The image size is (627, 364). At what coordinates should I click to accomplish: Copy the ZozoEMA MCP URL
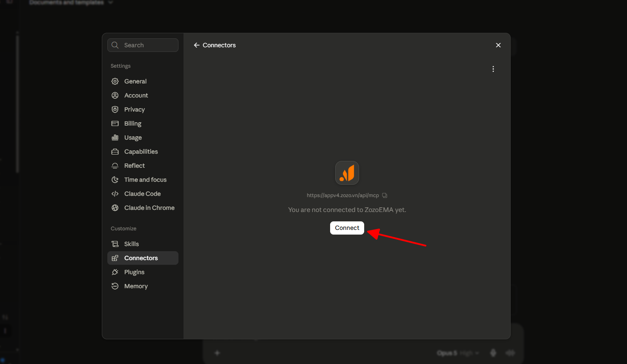click(385, 195)
